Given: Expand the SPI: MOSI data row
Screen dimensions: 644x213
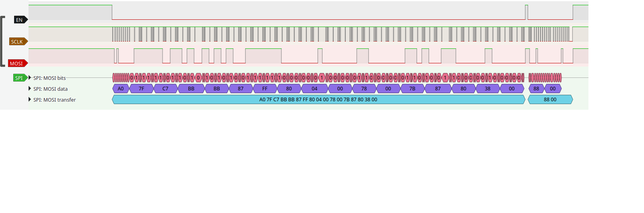Looking at the screenshot, I should [30, 88].
